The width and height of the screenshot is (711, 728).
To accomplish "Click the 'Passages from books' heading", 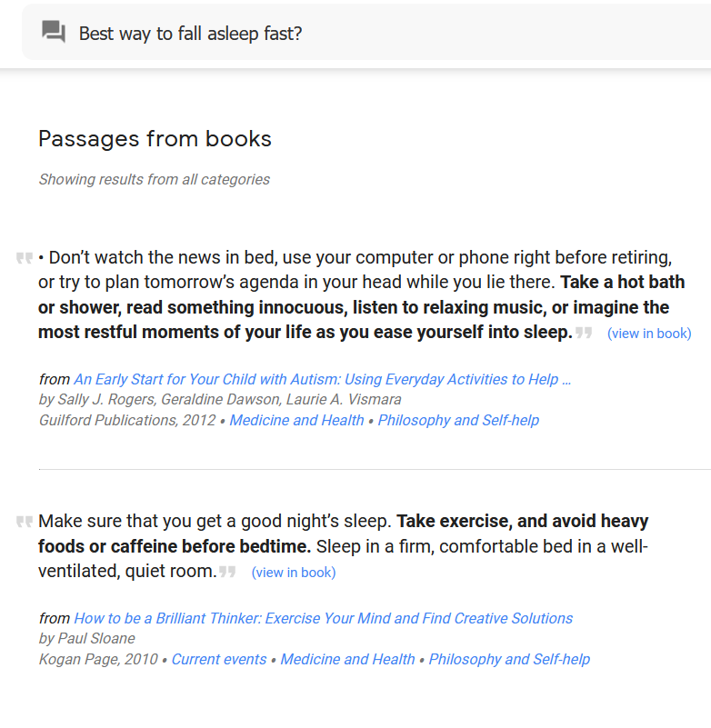I will (x=154, y=139).
